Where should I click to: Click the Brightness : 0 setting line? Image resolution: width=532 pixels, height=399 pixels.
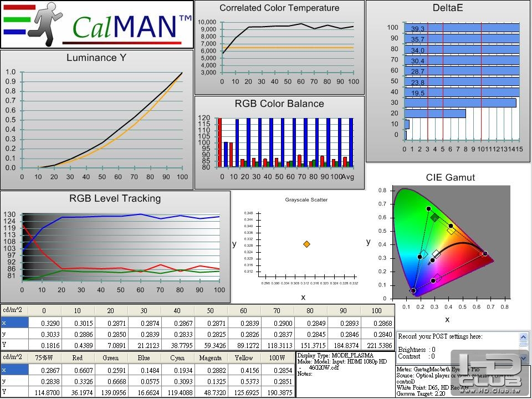tap(417, 350)
